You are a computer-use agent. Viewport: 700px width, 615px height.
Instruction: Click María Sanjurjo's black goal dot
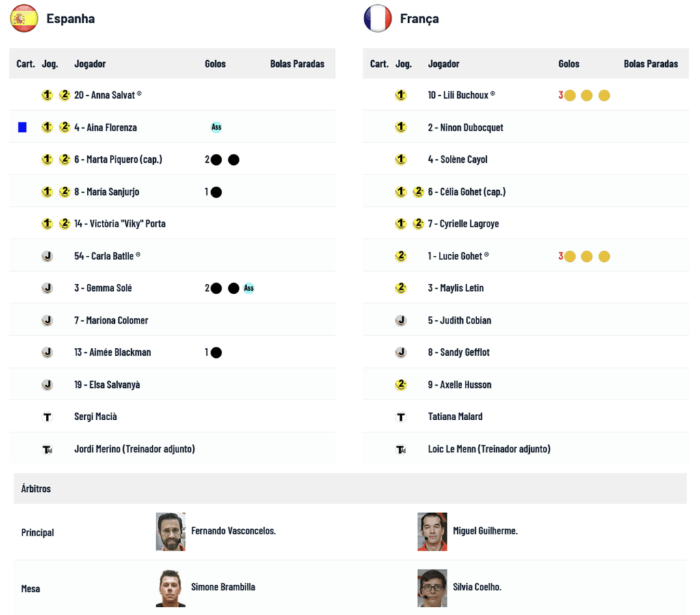pos(216,192)
